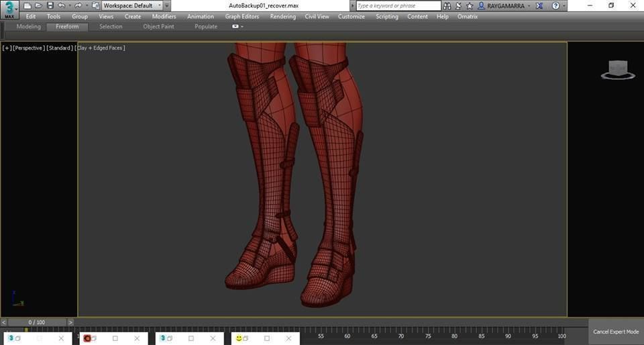Click frame 90 on the track bar
Screen dimensions: 644x345
pos(508,336)
